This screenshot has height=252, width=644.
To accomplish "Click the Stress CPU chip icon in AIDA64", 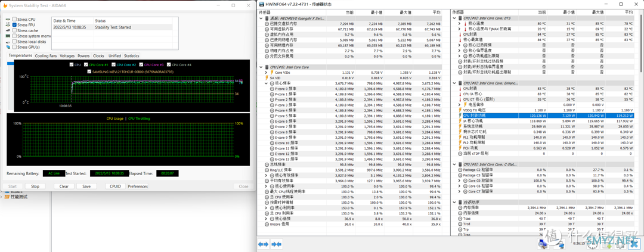I will pyautogui.click(x=8, y=19).
